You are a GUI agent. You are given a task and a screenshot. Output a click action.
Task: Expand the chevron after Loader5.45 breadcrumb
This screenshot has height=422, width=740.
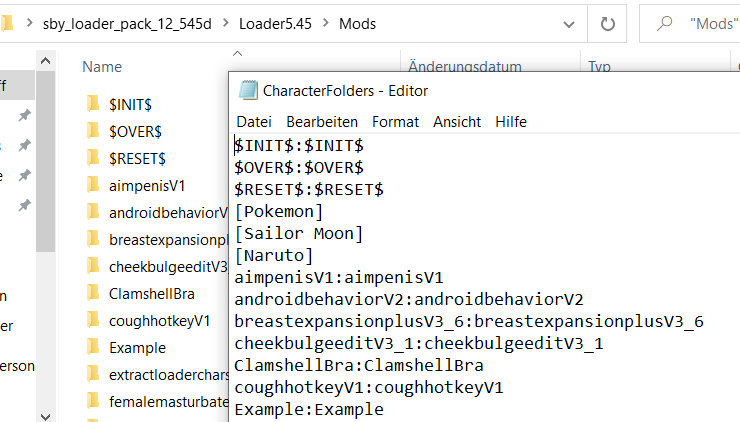click(325, 23)
